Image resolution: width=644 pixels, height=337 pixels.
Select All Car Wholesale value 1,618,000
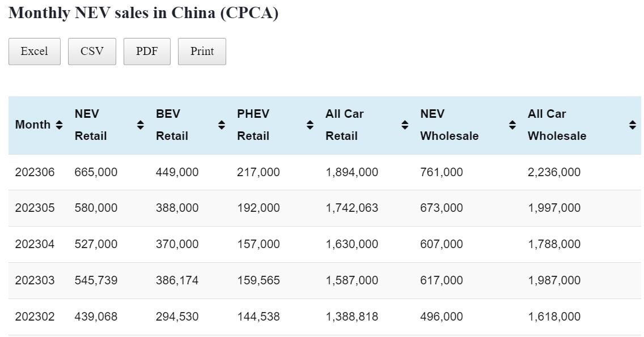point(554,317)
